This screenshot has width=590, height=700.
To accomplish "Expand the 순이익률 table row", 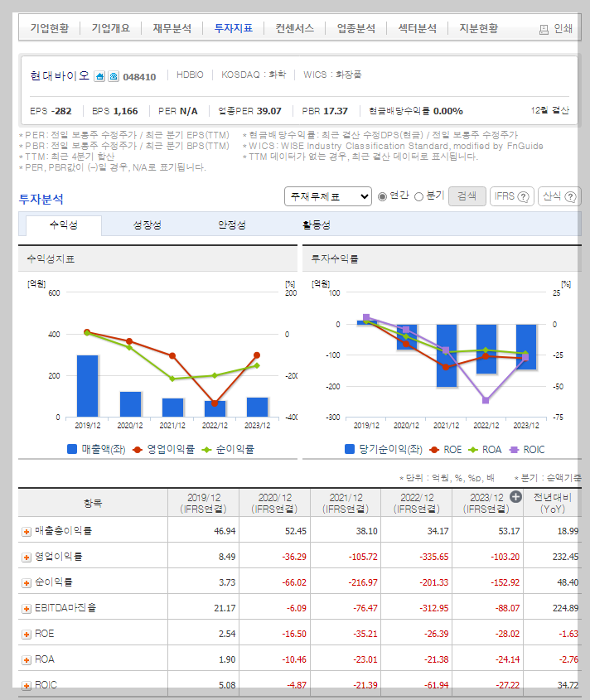I will (27, 583).
